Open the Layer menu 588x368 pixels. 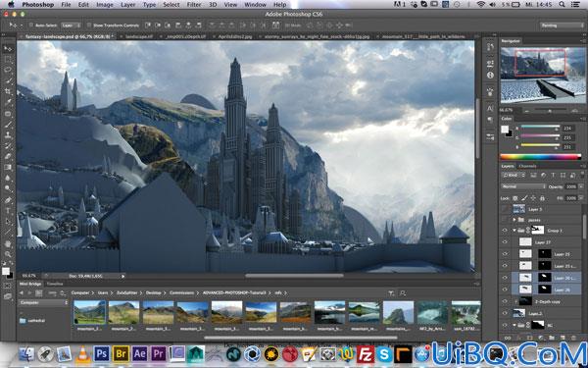click(127, 5)
